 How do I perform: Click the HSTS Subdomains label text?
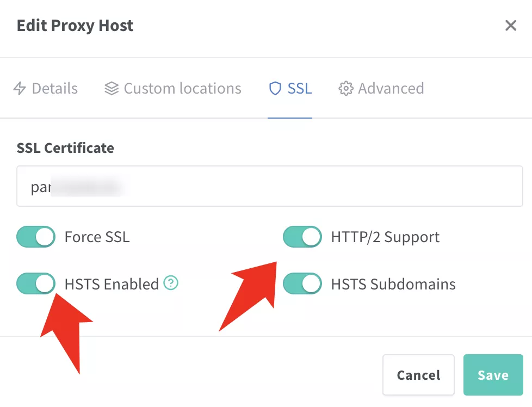pos(393,284)
